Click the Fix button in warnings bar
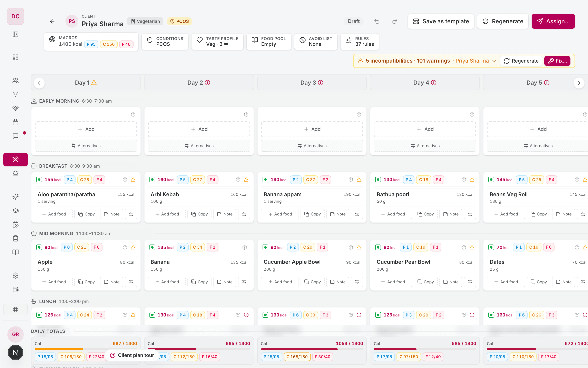The image size is (588, 368). pos(557,61)
